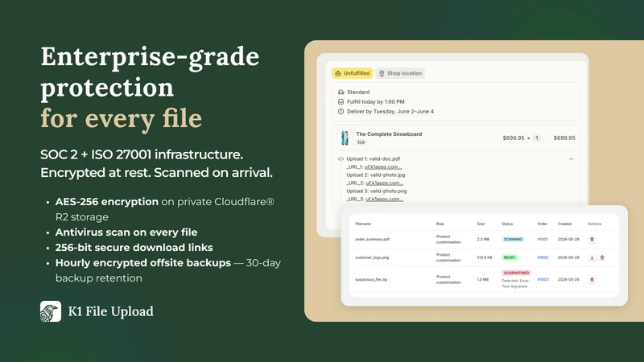Viewport: 644px width, 362px height.
Task: Open the _URL_1 uf.k1apps.com link
Action: pyautogui.click(x=383, y=167)
